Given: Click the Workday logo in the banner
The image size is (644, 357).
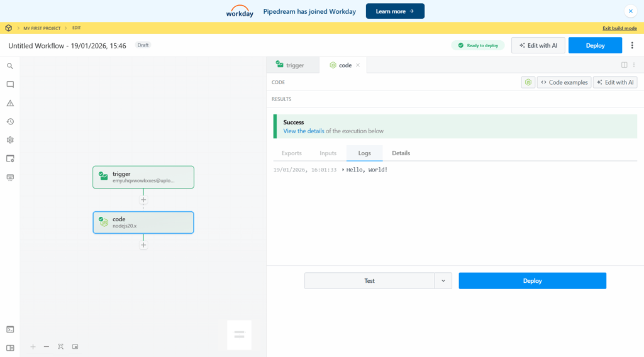Looking at the screenshot, I should point(240,11).
